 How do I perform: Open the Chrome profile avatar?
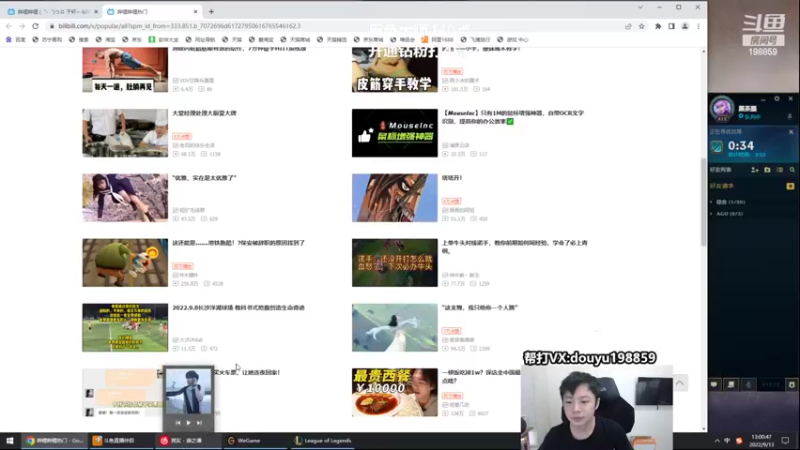685,26
